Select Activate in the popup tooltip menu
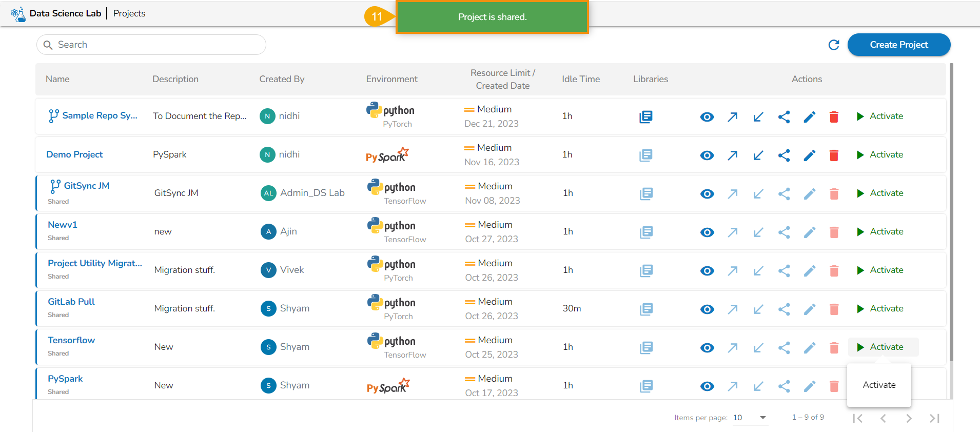 879,385
